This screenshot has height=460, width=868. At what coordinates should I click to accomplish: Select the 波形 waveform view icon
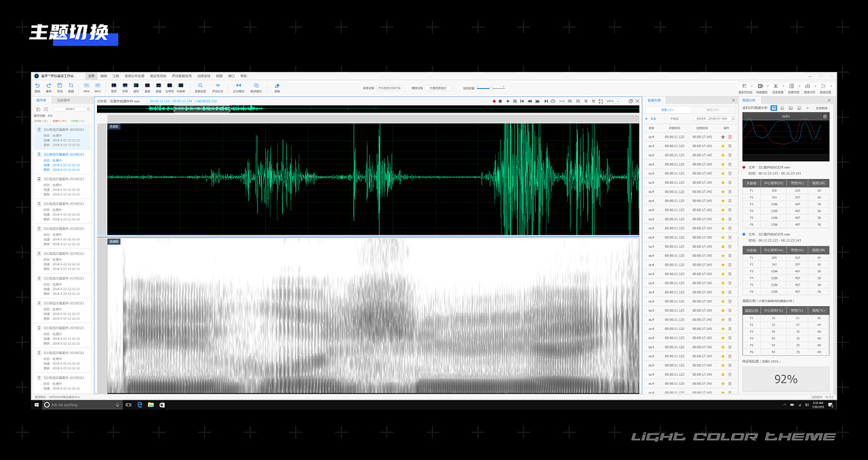[x=136, y=85]
